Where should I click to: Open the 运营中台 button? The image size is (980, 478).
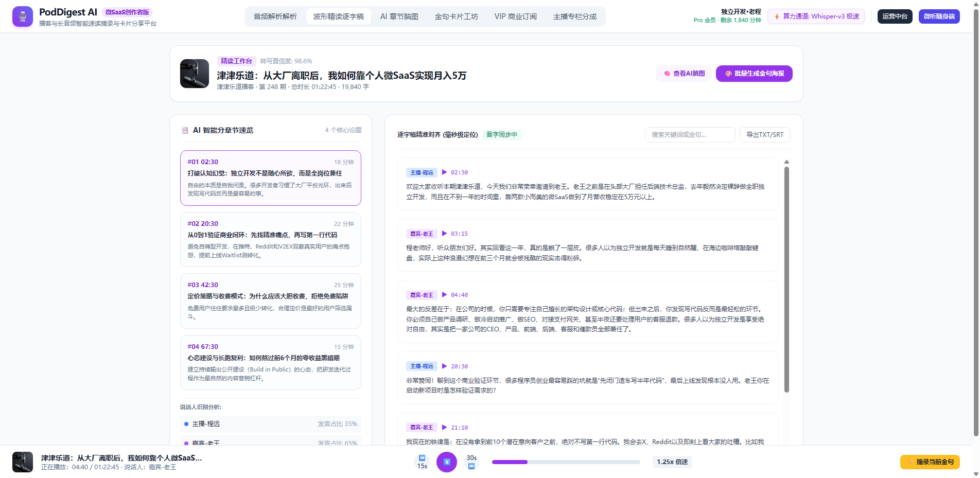click(895, 16)
